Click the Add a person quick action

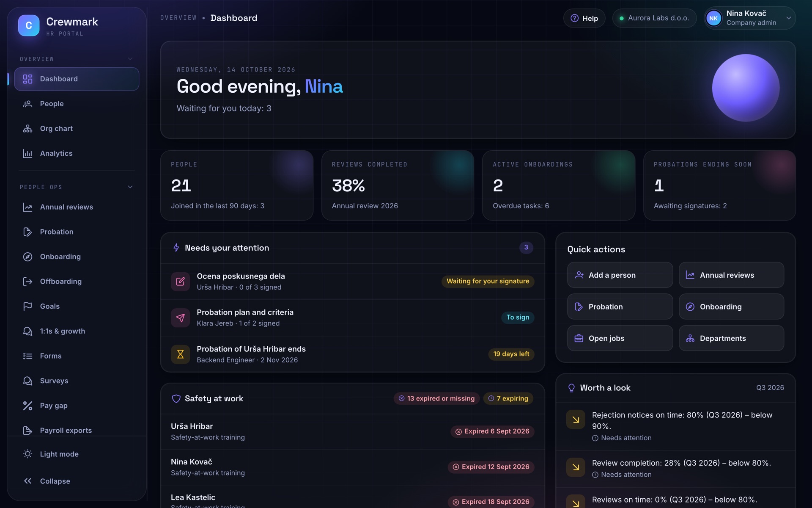click(x=620, y=275)
